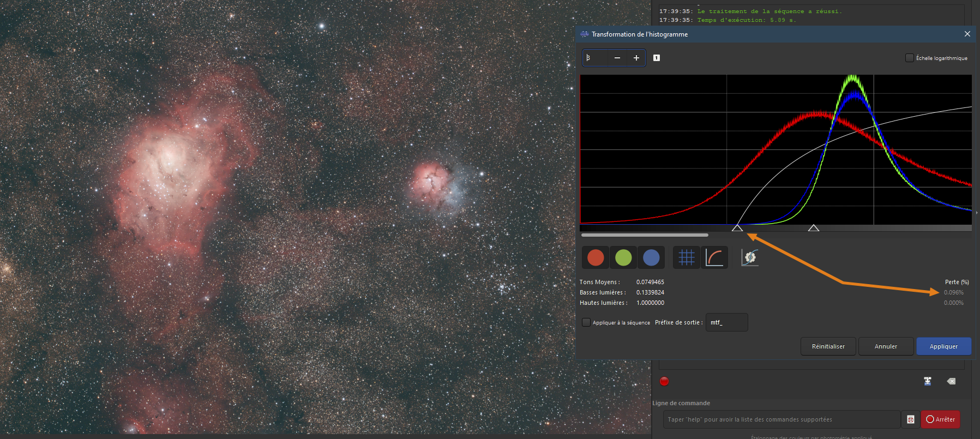Increase histogram zoom with plus button
980x439 pixels.
click(x=636, y=58)
